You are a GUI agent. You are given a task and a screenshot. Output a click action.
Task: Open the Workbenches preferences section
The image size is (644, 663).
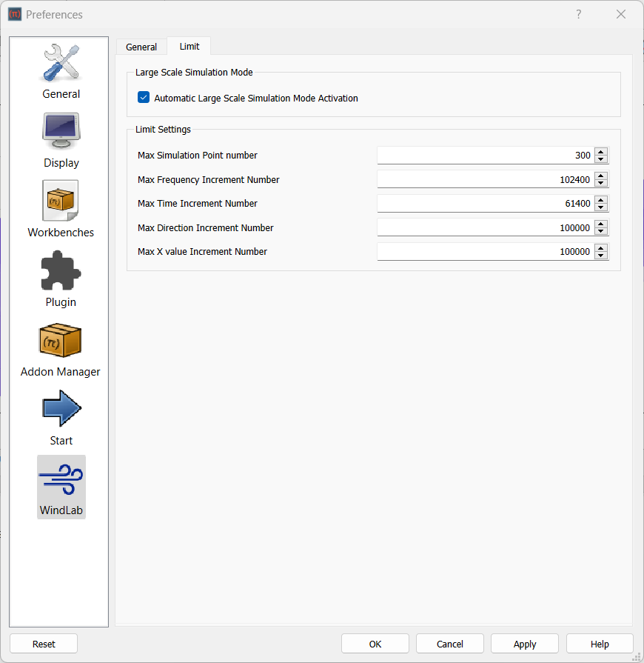pyautogui.click(x=61, y=201)
